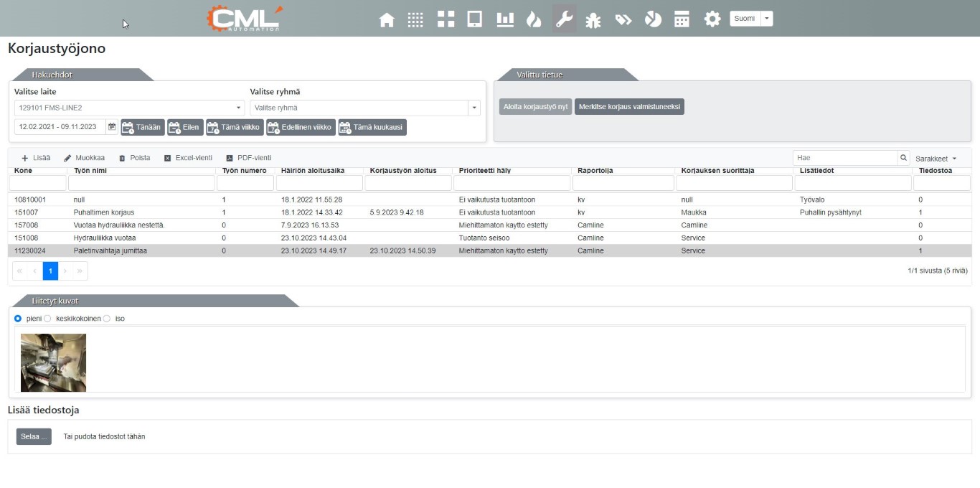
Task: Open the pie chart icon
Action: click(653, 19)
